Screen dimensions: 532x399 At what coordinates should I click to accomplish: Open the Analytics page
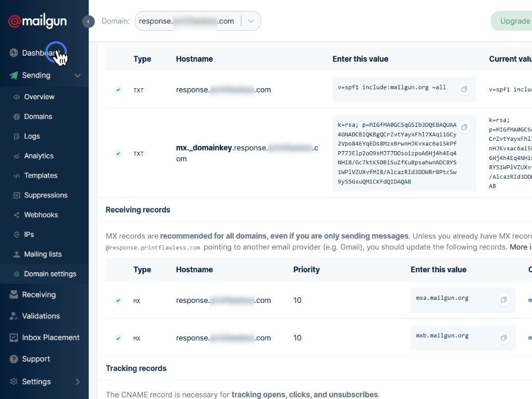click(x=38, y=156)
